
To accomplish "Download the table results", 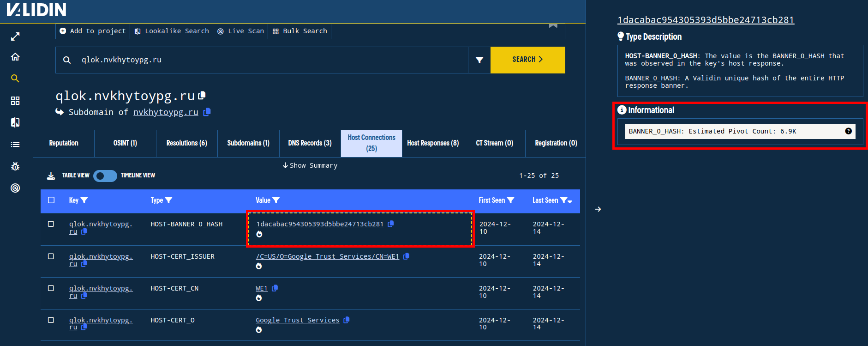I will pyautogui.click(x=51, y=176).
